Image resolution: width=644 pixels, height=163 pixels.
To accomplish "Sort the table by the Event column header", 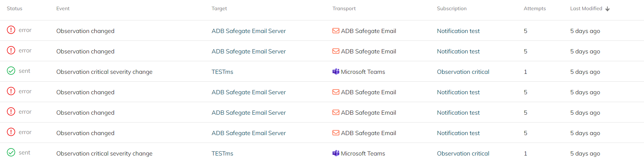I will coord(63,9).
